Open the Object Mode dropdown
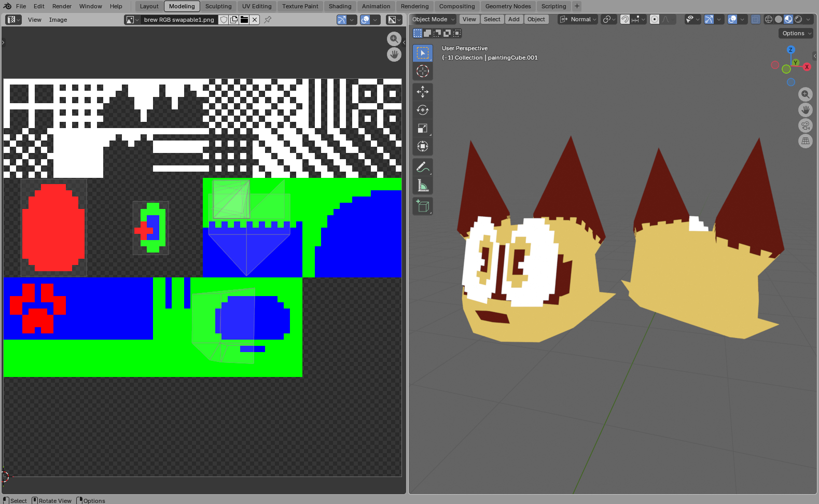Screen dimensions: 819x504 point(433,19)
